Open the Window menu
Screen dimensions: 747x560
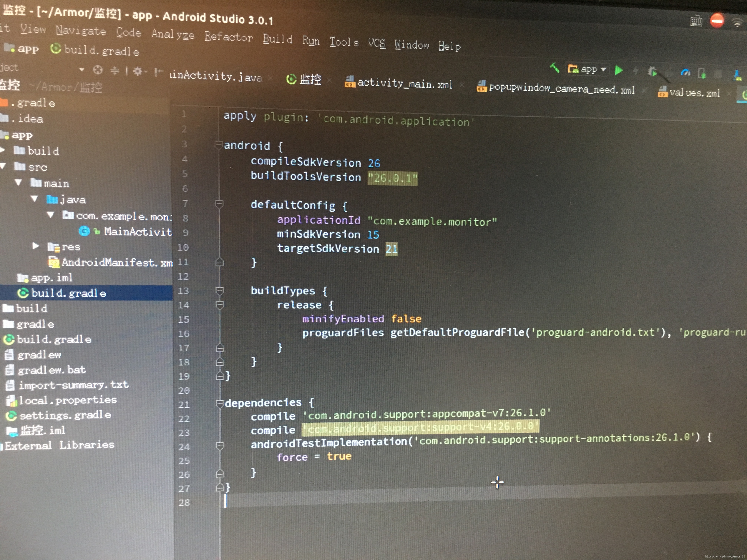(x=412, y=45)
